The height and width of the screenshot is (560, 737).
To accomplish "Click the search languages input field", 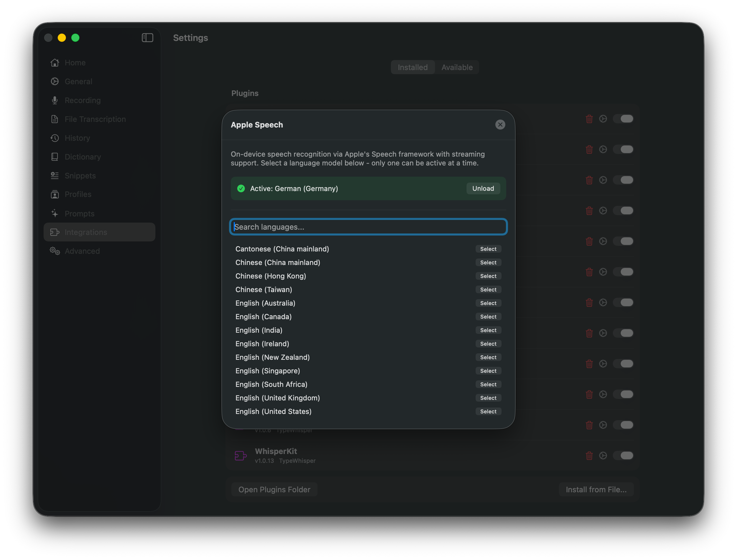I will tap(368, 227).
